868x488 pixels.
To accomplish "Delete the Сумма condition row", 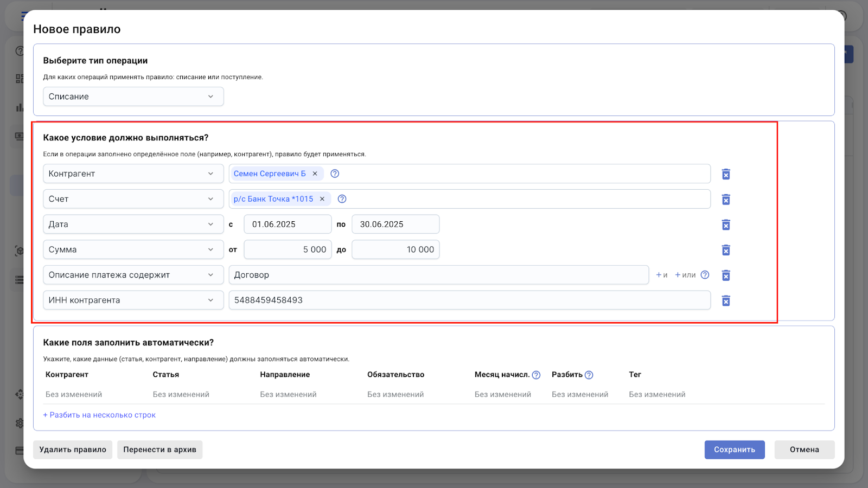I will (725, 250).
